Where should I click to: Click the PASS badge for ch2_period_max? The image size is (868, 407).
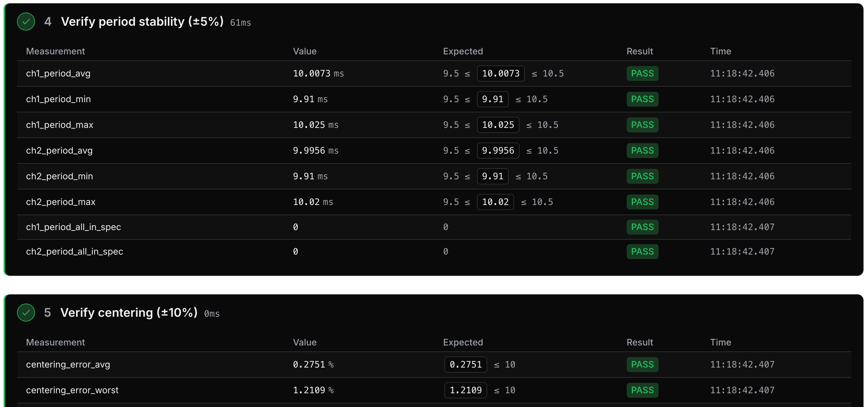642,202
